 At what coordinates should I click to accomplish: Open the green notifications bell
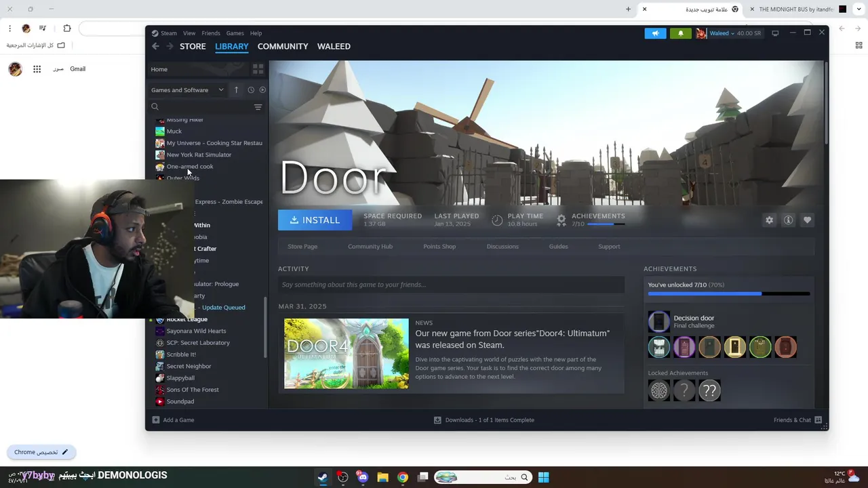click(x=681, y=33)
